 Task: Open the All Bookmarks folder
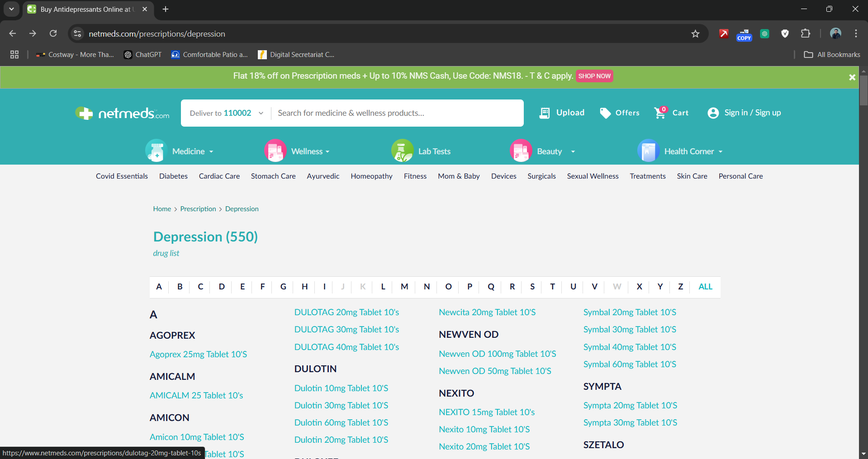pos(832,55)
